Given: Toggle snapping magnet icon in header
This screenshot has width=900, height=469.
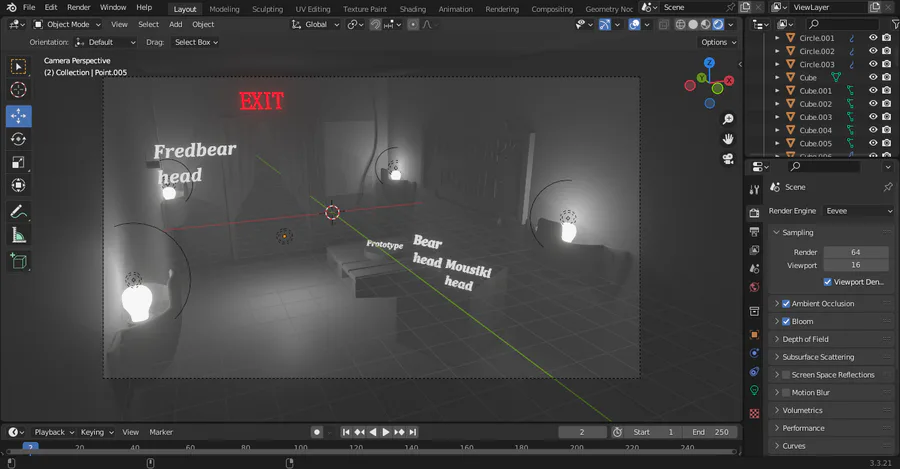Looking at the screenshot, I should tap(375, 25).
